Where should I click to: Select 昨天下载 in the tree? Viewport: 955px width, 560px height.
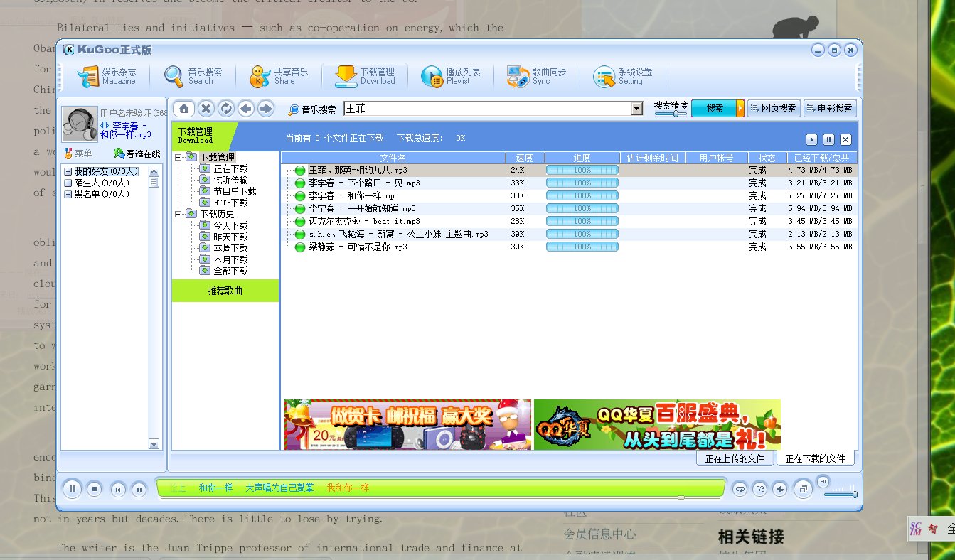tap(230, 237)
